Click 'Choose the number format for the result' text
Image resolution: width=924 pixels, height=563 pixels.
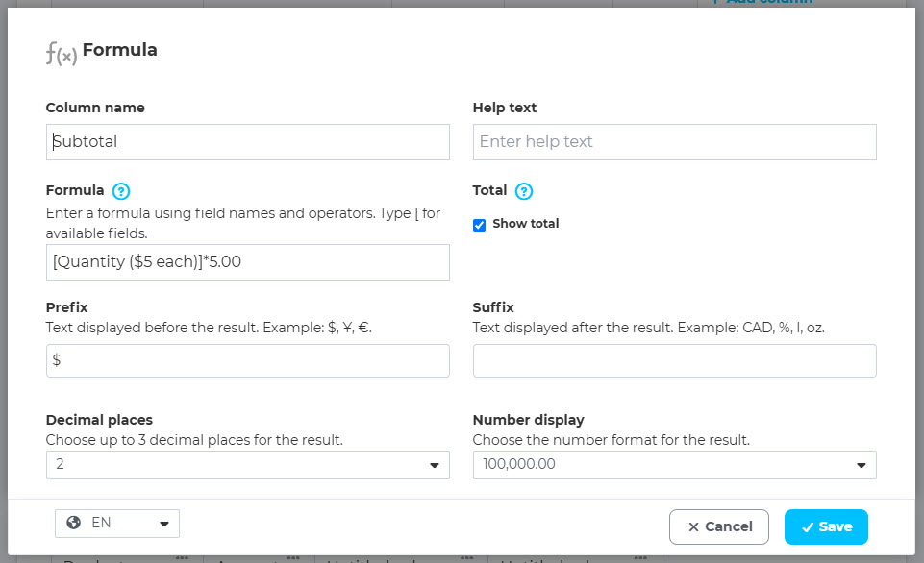coord(612,440)
